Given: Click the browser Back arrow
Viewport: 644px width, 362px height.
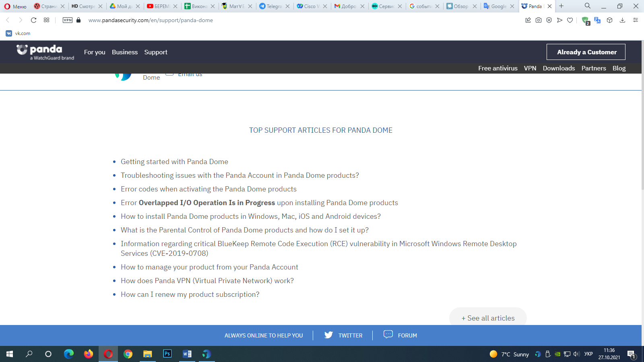Looking at the screenshot, I should [x=8, y=20].
